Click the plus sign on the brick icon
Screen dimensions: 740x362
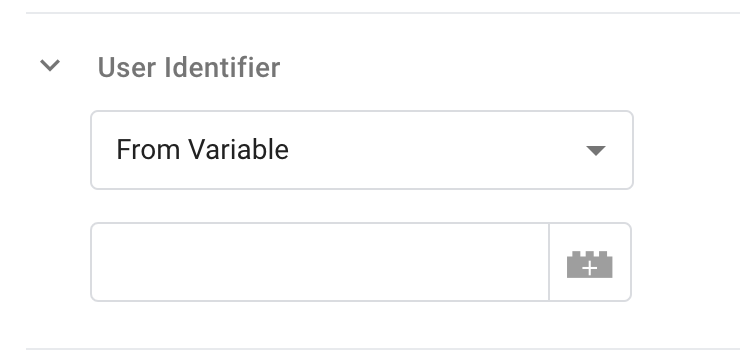pyautogui.click(x=589, y=268)
